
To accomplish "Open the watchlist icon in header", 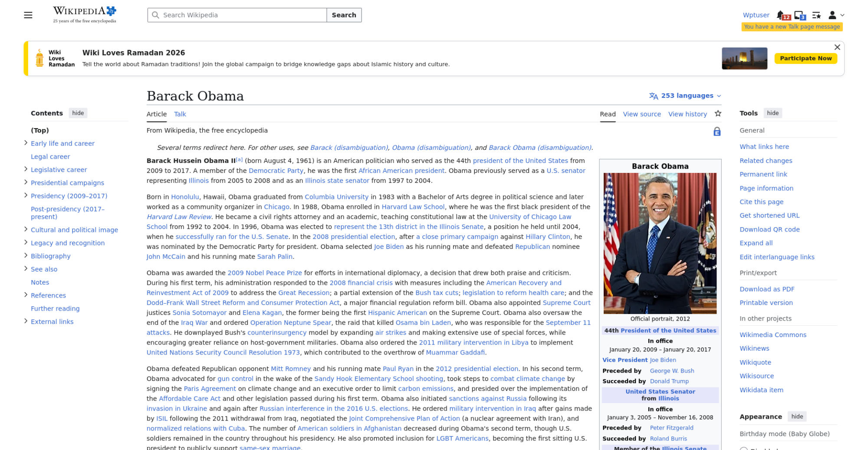I will click(816, 15).
